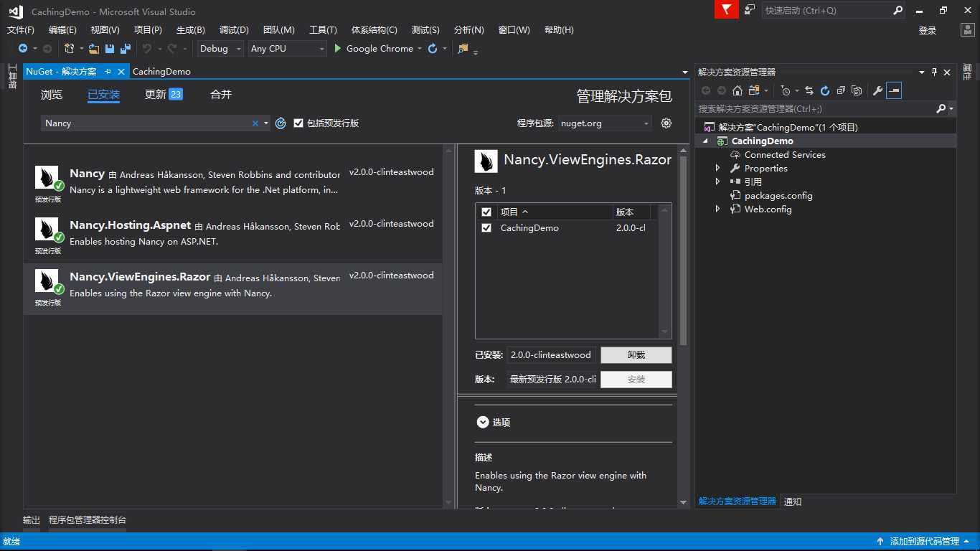Image resolution: width=980 pixels, height=551 pixels.
Task: Click the 安装 install button
Action: (x=636, y=380)
